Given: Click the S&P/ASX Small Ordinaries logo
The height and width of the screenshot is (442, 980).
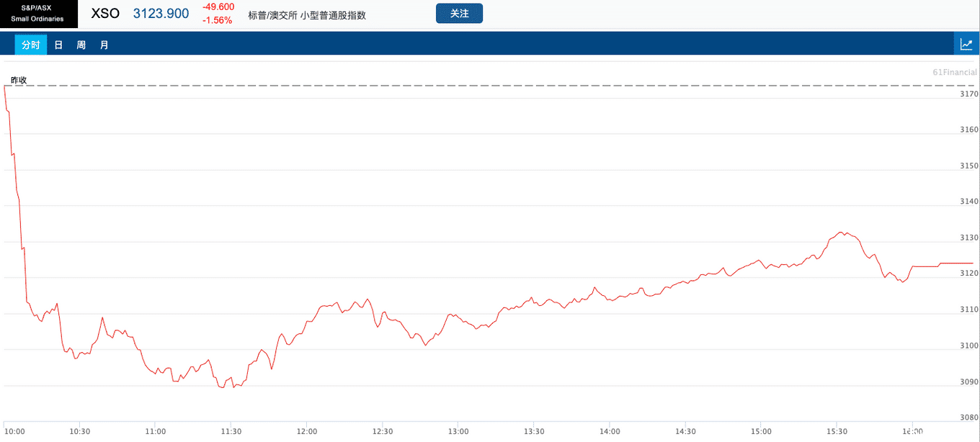Looking at the screenshot, I should (x=39, y=14).
